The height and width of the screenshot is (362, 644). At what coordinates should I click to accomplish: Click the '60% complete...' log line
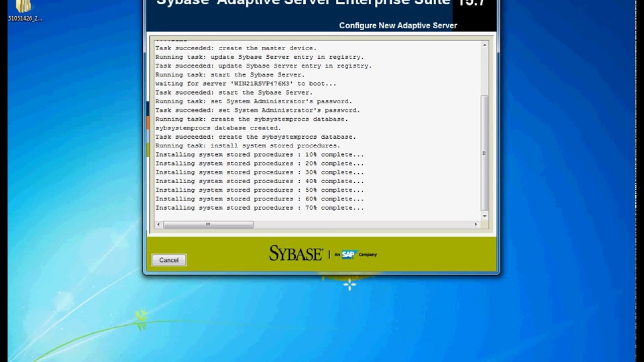coord(260,199)
